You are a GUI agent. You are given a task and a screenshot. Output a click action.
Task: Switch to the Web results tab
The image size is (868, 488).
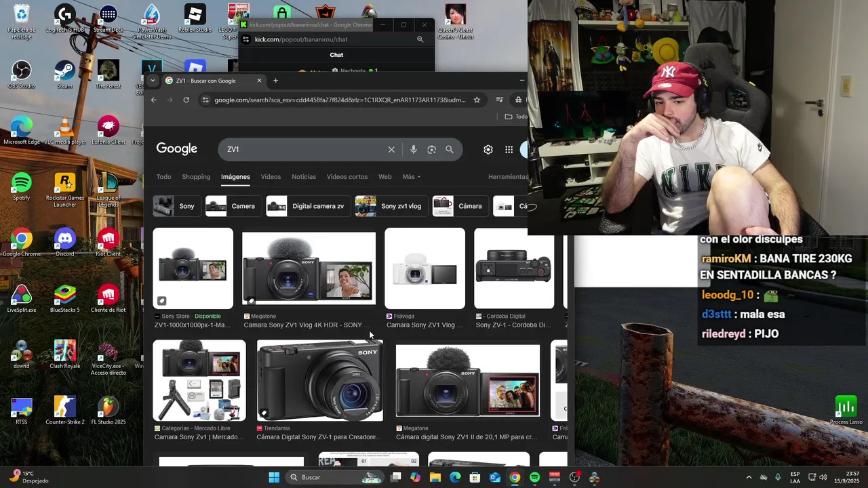(x=384, y=177)
